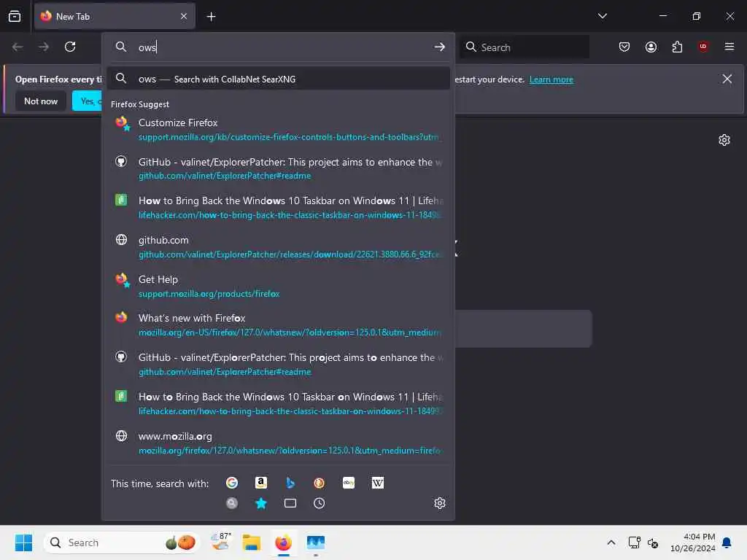Focus the Search box in the toolbar

point(524,47)
